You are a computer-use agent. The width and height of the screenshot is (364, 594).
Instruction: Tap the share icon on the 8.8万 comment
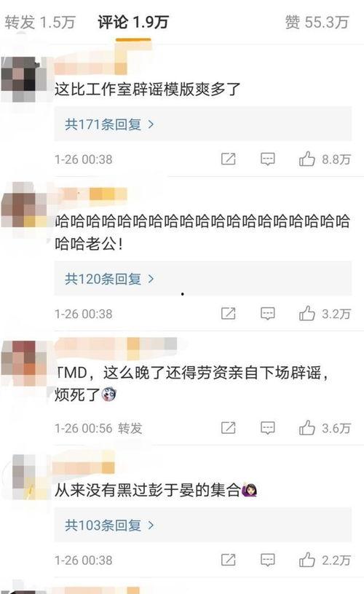tap(229, 159)
